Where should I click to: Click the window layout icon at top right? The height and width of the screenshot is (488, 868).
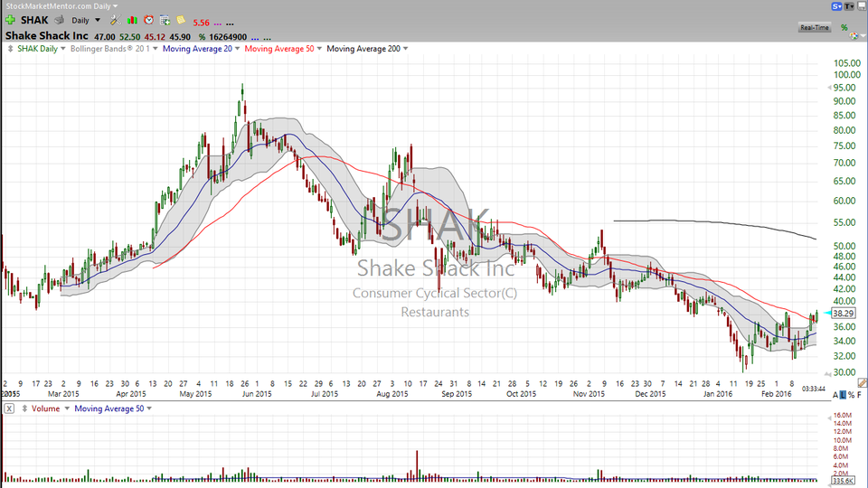click(x=862, y=6)
